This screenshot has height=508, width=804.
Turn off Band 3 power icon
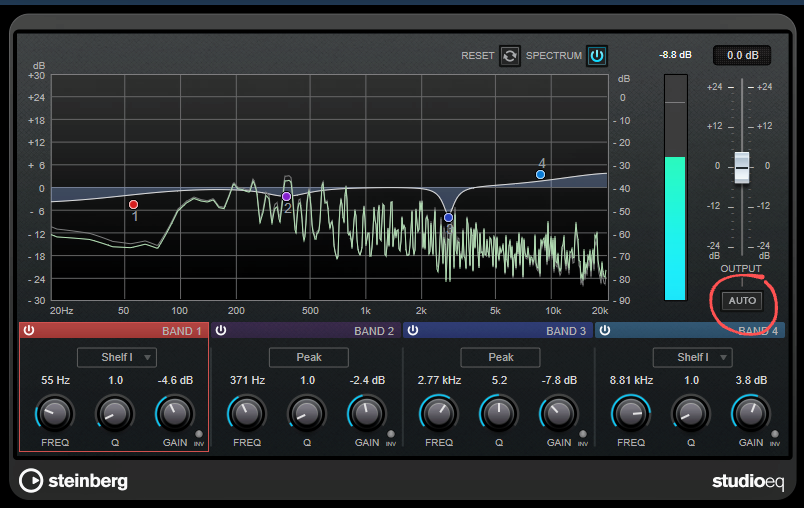click(x=412, y=331)
